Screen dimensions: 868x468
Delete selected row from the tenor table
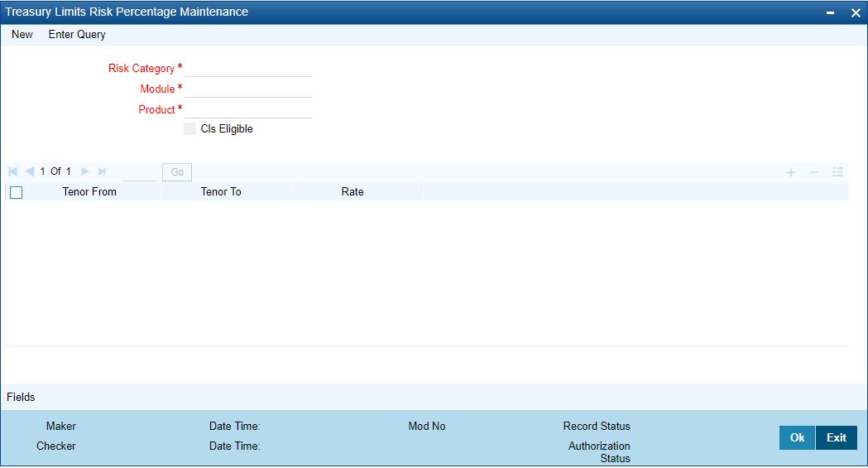tap(813, 172)
